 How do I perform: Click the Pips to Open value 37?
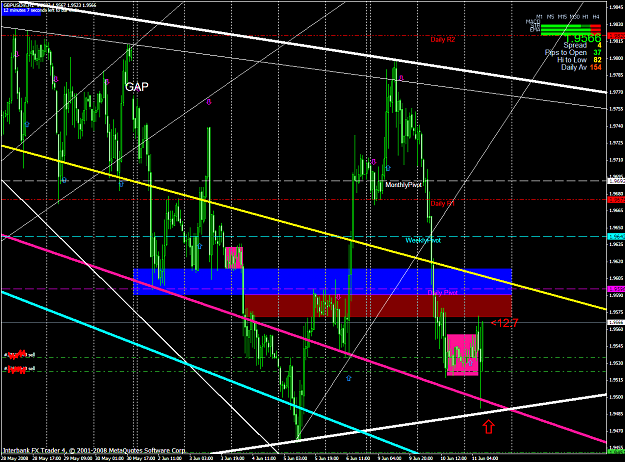pyautogui.click(x=597, y=53)
